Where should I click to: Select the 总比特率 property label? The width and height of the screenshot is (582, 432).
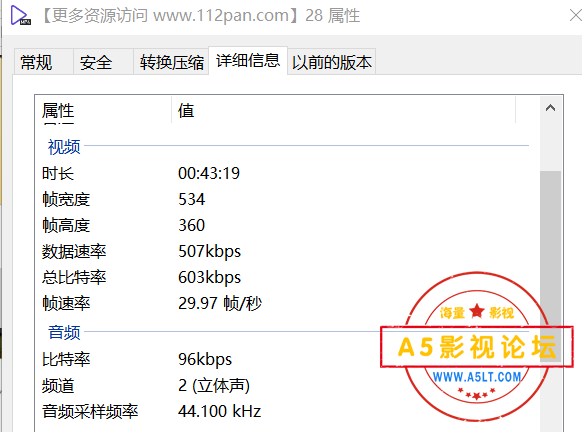[x=74, y=277]
